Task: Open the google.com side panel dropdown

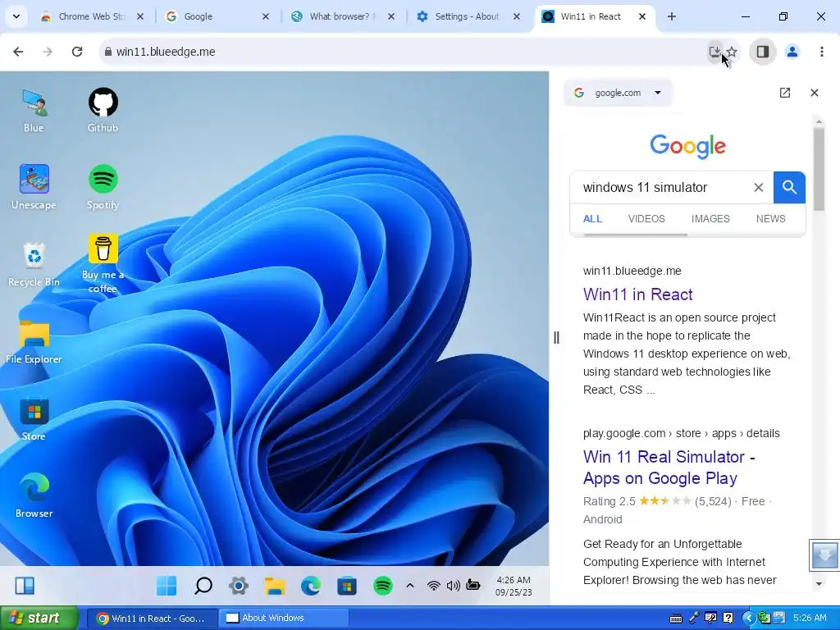Action: coord(618,93)
